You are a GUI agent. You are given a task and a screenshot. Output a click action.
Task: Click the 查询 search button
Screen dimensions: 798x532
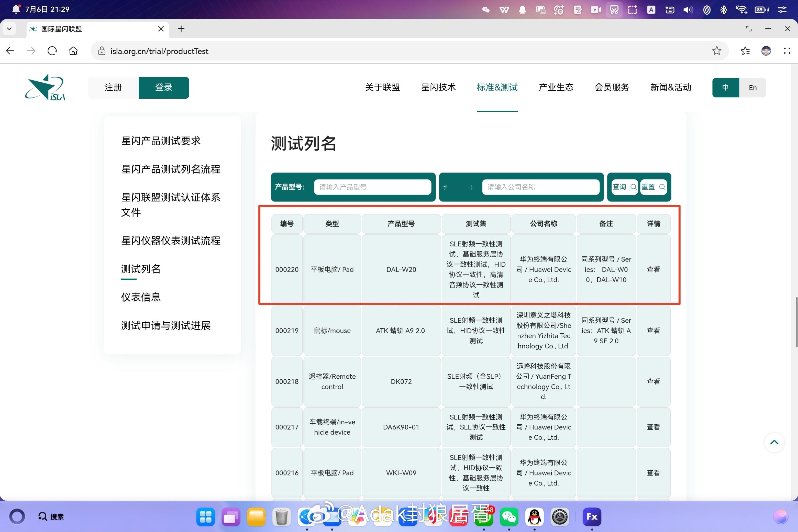[624, 187]
